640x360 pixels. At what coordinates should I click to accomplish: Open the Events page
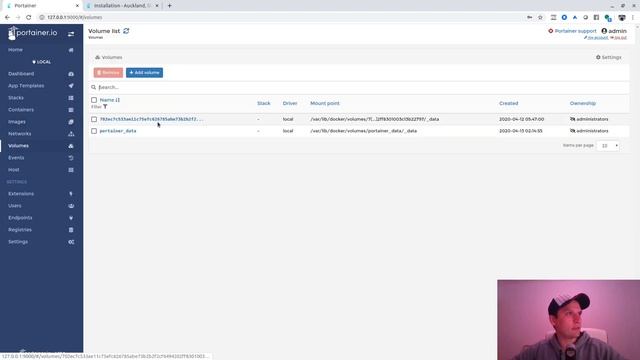coord(16,158)
